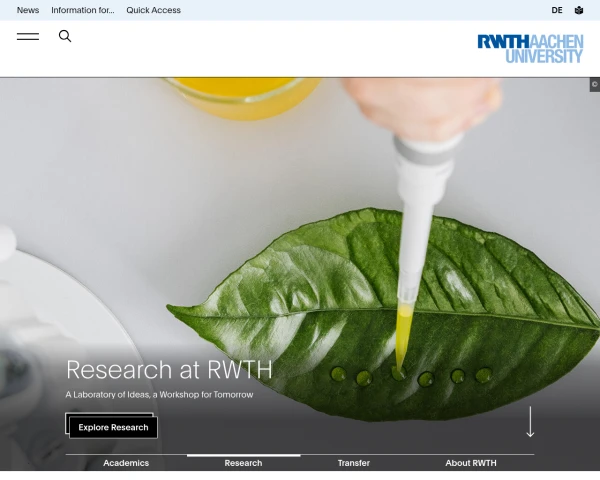Select the Transfer slide tab
Screen dimensions: 600x480
tap(354, 463)
